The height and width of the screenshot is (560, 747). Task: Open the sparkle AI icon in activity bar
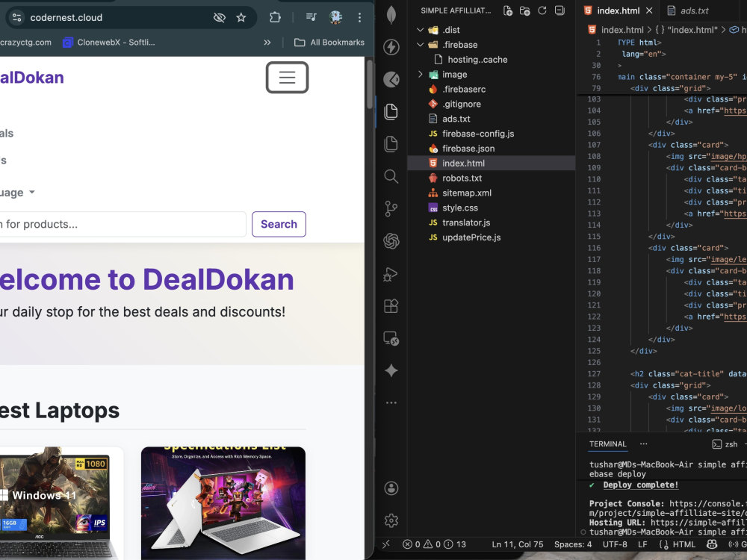[x=391, y=370]
